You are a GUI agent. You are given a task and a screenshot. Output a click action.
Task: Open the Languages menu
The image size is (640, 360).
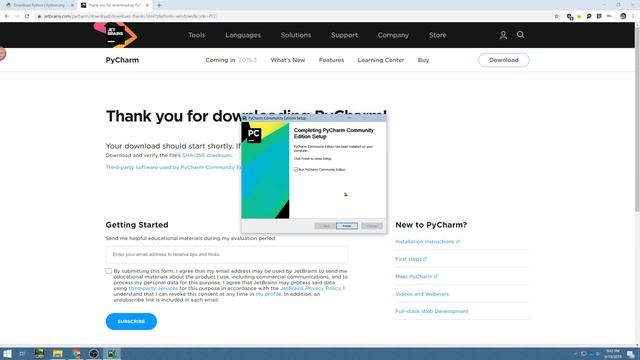click(x=243, y=35)
